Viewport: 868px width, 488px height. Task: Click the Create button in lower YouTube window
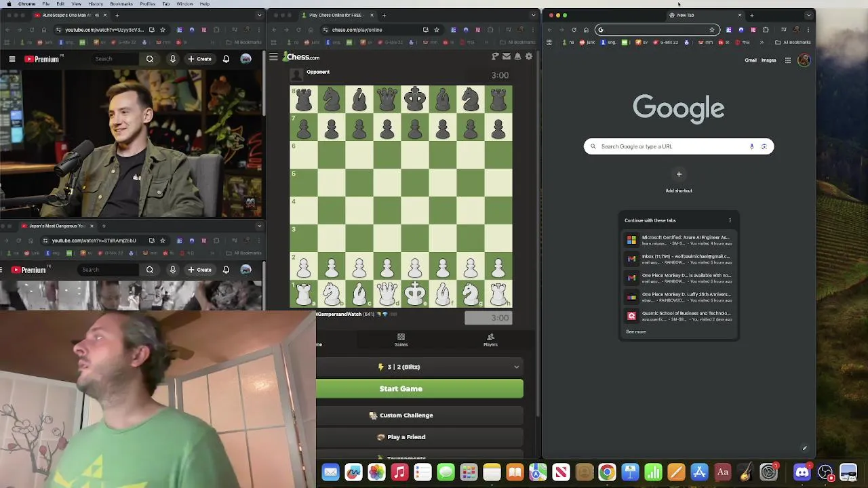(x=200, y=270)
